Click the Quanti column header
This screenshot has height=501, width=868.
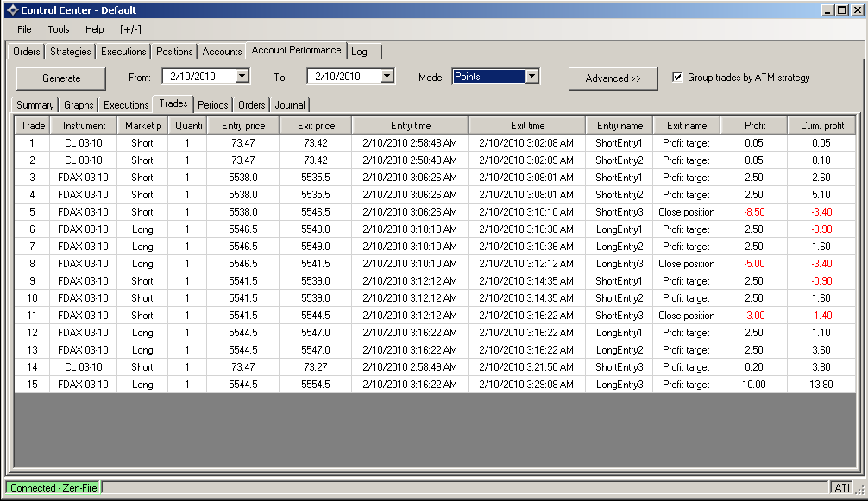pos(187,126)
